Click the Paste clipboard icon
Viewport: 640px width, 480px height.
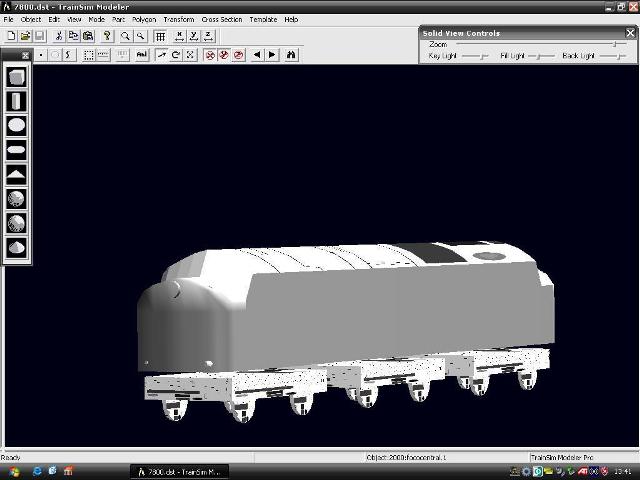[88, 36]
